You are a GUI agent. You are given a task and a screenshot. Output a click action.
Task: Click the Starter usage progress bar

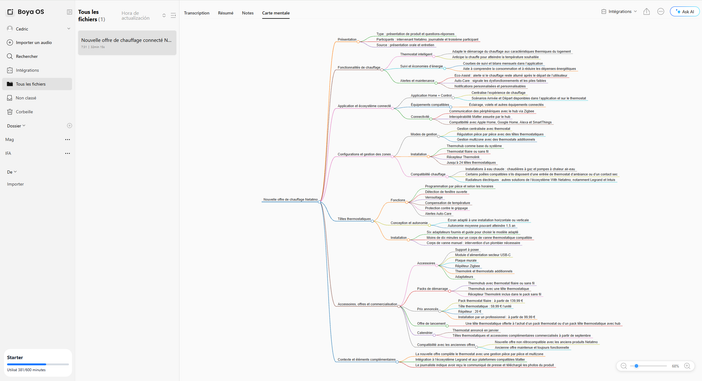pyautogui.click(x=38, y=364)
